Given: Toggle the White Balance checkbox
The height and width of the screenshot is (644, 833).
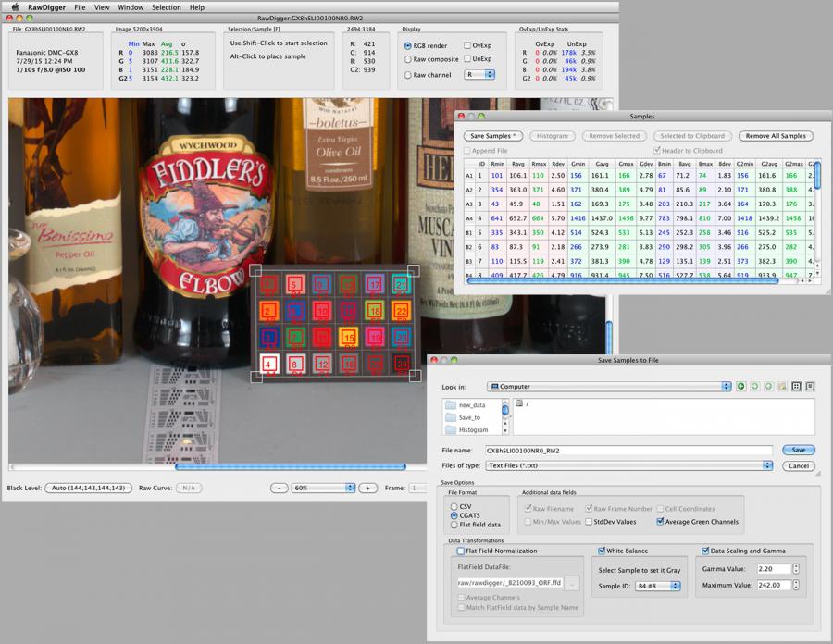Looking at the screenshot, I should [x=602, y=551].
